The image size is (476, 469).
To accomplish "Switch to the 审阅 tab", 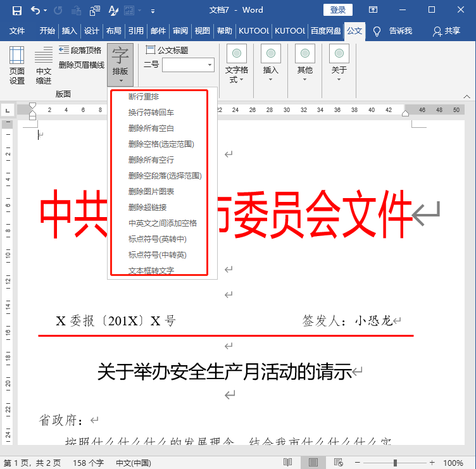I will (x=180, y=30).
